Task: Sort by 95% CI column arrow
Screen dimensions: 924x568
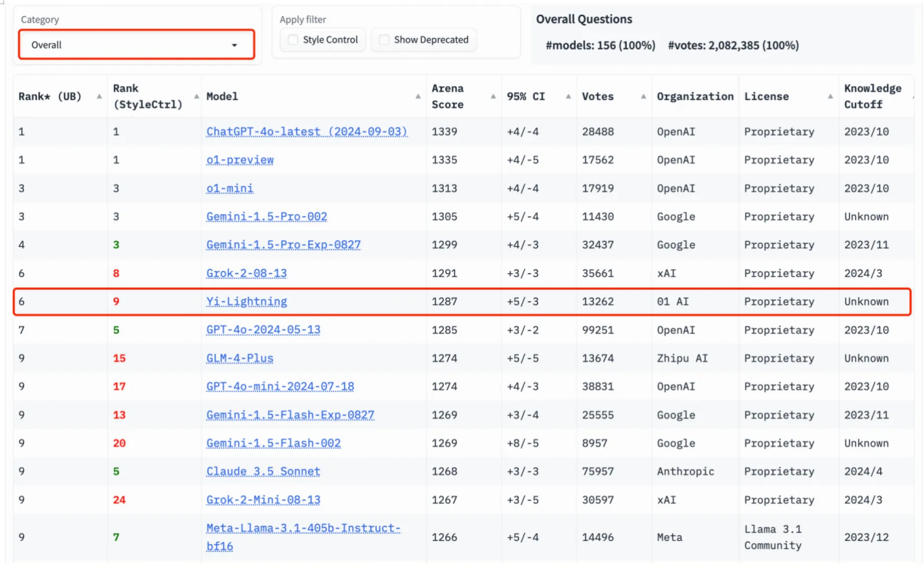Action: click(568, 96)
